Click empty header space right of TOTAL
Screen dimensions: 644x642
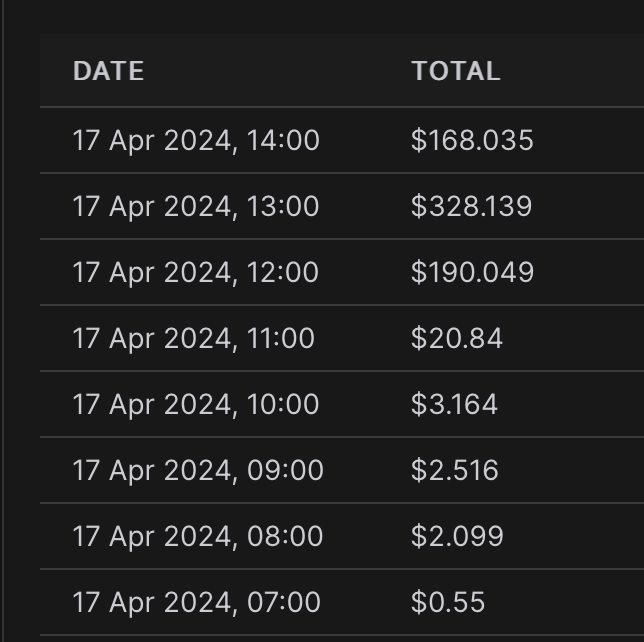point(580,71)
